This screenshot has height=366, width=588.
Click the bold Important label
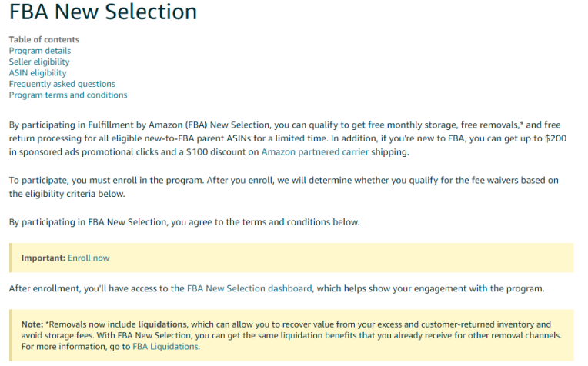(x=43, y=258)
